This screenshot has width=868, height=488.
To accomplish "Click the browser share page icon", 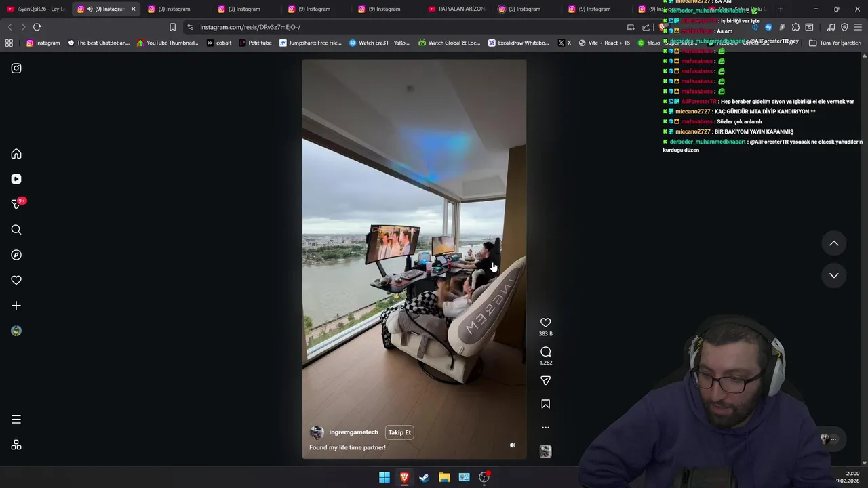I will (x=646, y=27).
